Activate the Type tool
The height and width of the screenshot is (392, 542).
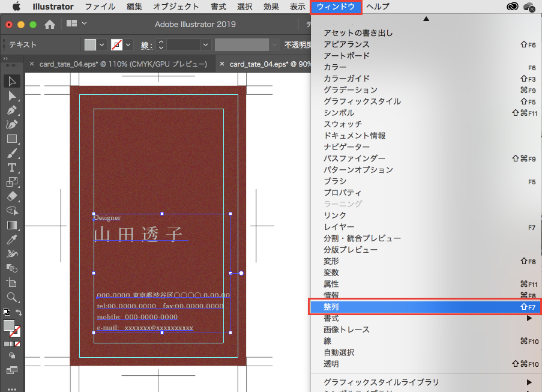(x=11, y=167)
